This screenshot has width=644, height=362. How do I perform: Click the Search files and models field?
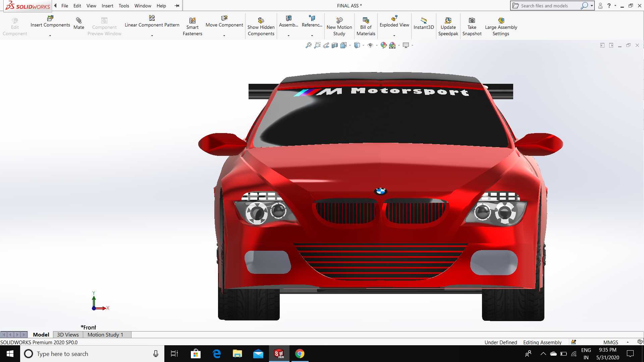[549, 6]
